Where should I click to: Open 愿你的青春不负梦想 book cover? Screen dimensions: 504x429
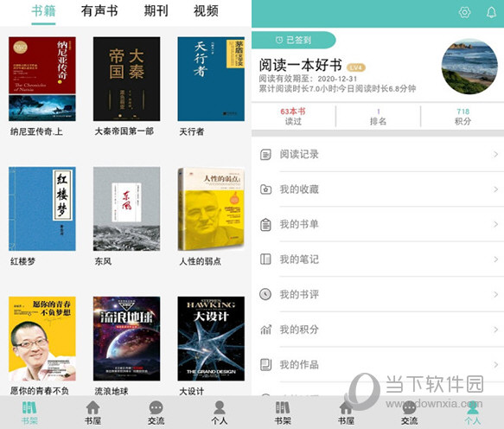click(42, 339)
